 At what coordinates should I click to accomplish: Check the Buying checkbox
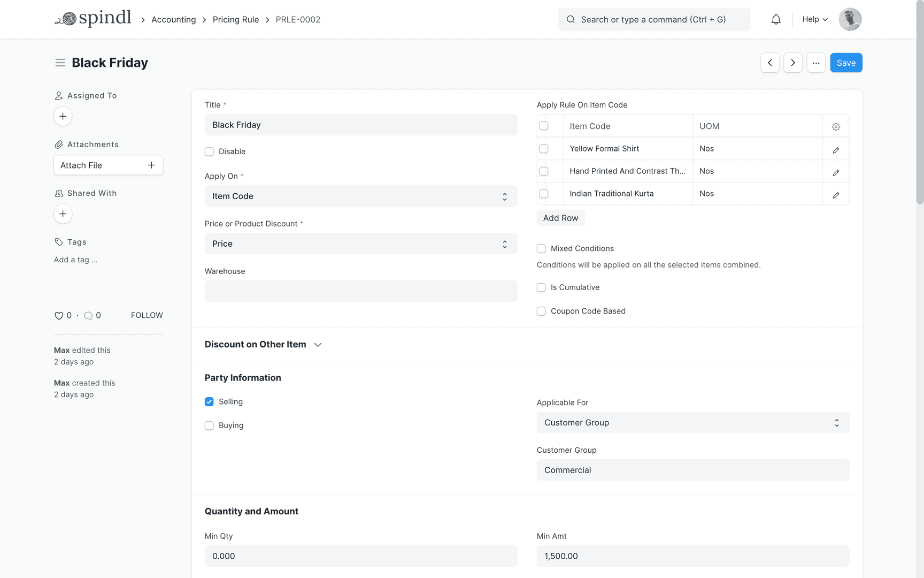209,425
